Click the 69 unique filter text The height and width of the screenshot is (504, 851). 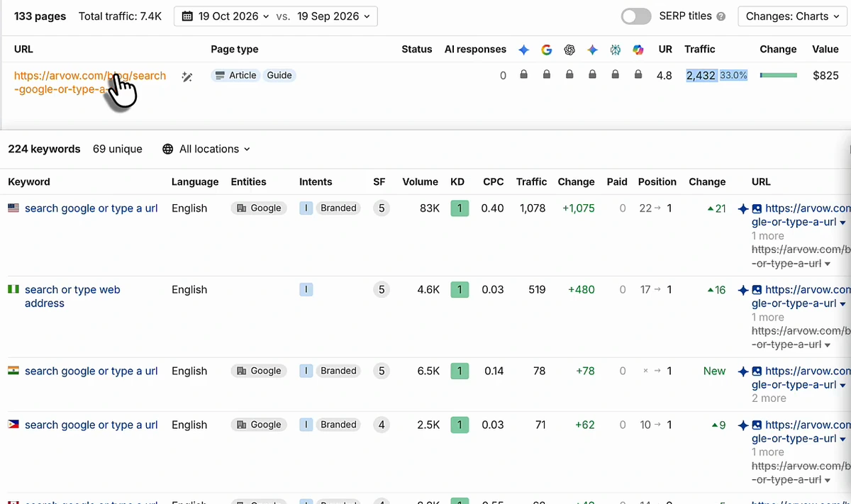(x=118, y=149)
